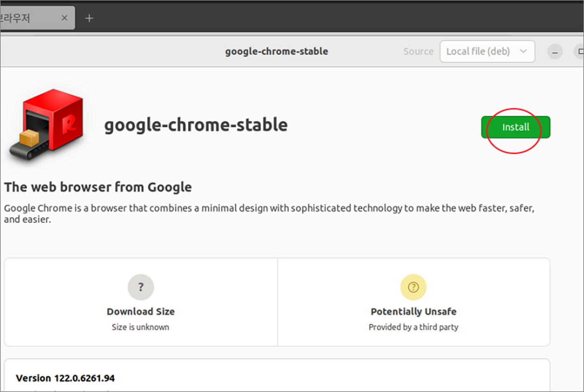Viewport: 584px width, 392px height.
Task: Minimize the google-chrome-stable window
Action: click(555, 52)
